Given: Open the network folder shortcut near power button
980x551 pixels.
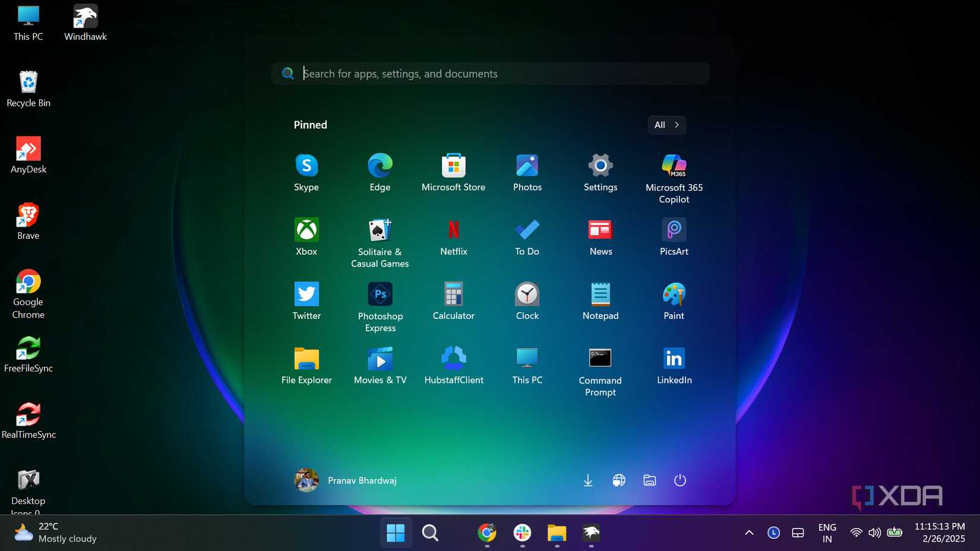Looking at the screenshot, I should click(649, 480).
